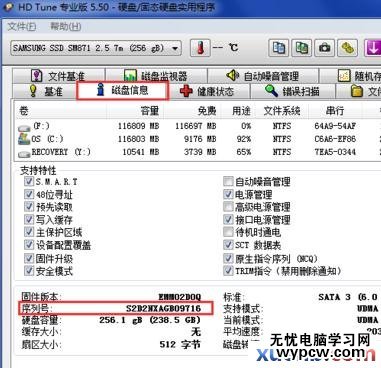Switch to the 随机存取 tab

(x=350, y=76)
